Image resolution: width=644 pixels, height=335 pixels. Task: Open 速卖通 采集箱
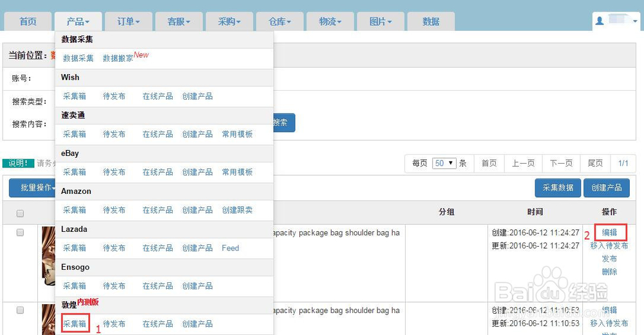coord(74,134)
